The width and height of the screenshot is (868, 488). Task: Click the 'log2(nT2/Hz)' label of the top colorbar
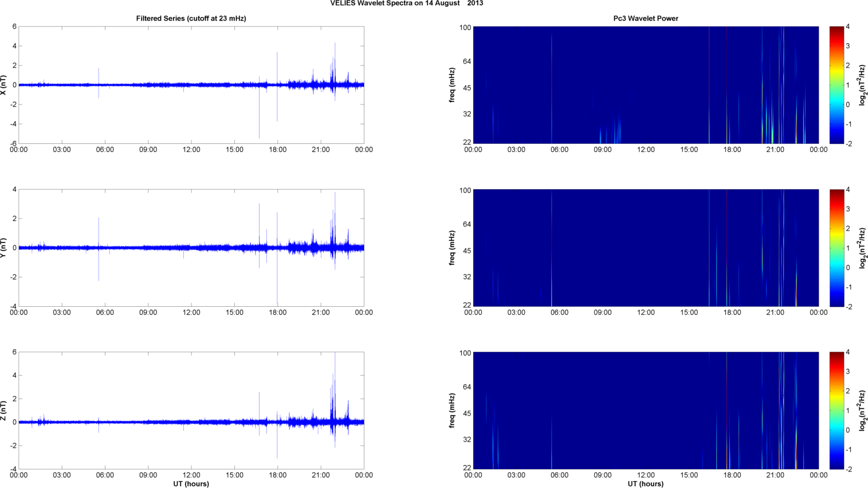863,85
